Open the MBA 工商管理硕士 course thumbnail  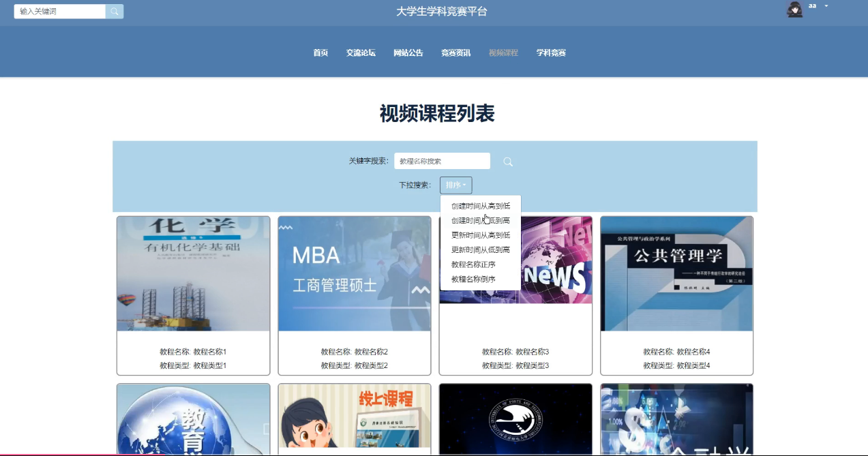[355, 274]
